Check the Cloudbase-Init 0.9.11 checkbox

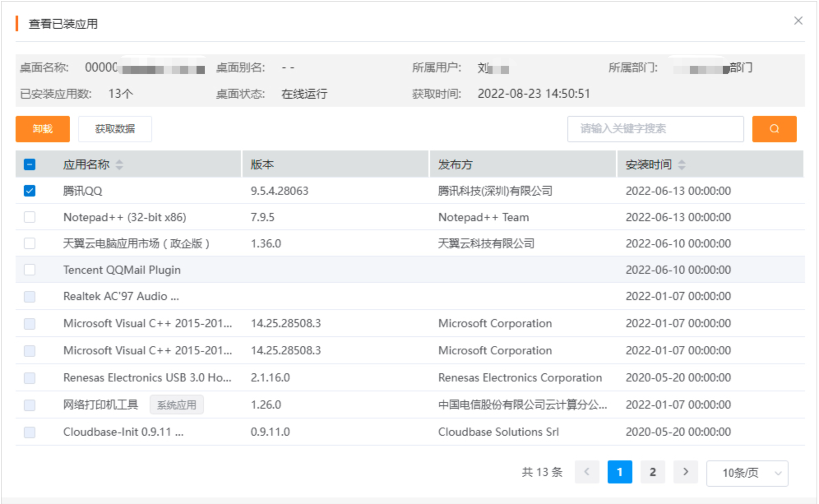coord(29,432)
